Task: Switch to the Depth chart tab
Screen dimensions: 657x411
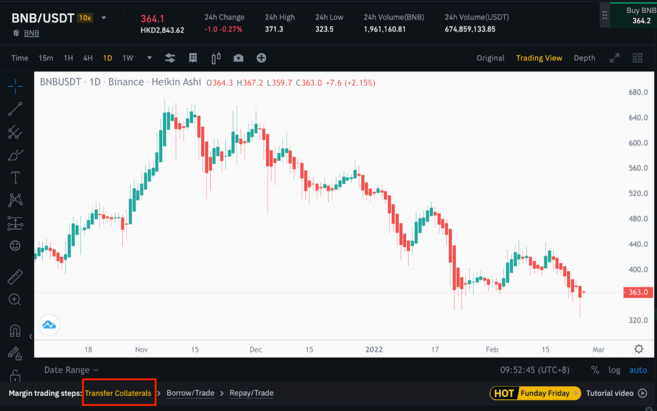Action: (584, 58)
